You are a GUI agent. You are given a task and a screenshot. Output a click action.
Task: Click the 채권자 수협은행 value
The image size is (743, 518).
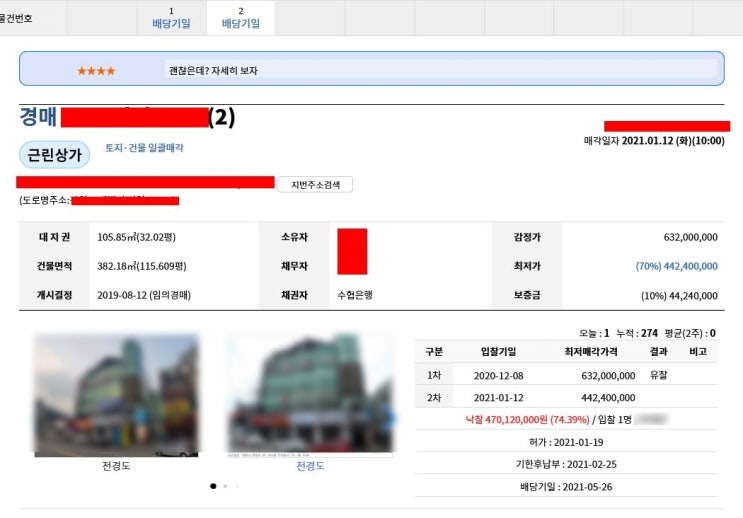pos(355,295)
